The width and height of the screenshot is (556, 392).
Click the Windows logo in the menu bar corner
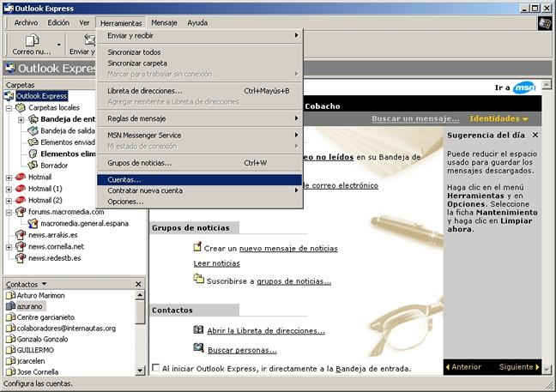545,23
